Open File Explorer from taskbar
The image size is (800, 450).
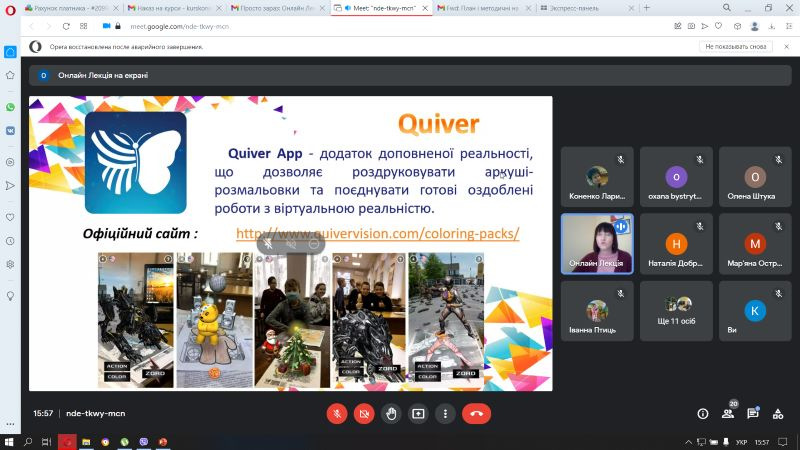[x=86, y=442]
